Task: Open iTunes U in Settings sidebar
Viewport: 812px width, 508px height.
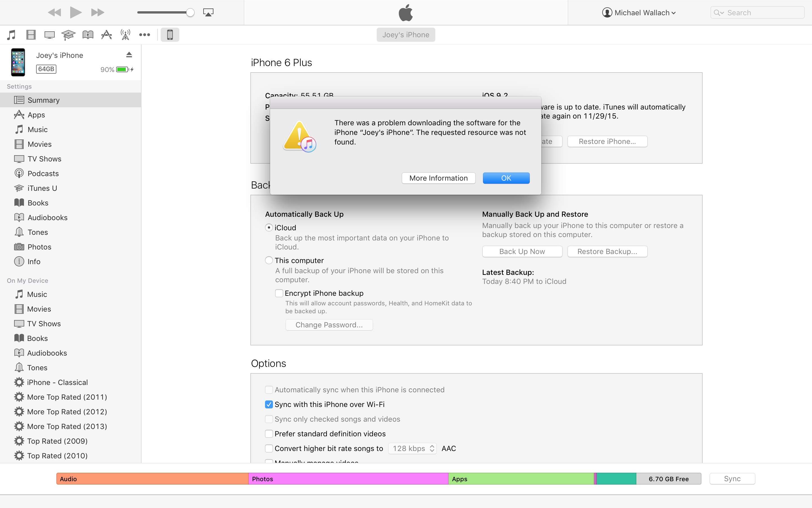Action: coord(70,188)
